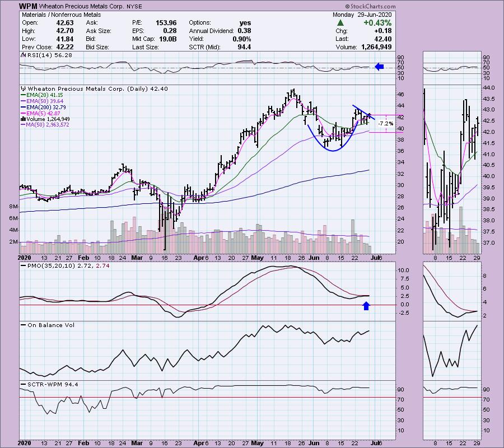Click the Open value 42.63
504x448 pixels.
(x=65, y=23)
